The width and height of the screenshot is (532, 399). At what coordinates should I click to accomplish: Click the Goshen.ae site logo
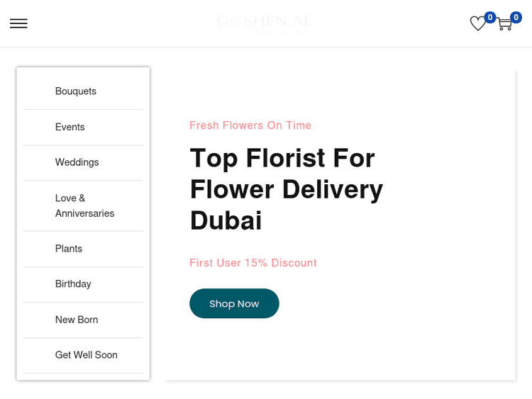[x=264, y=23]
